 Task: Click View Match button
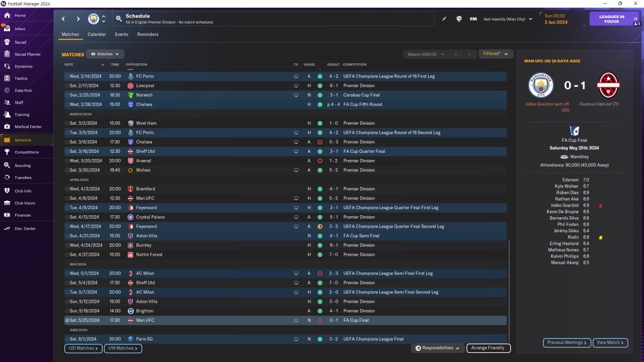(610, 342)
